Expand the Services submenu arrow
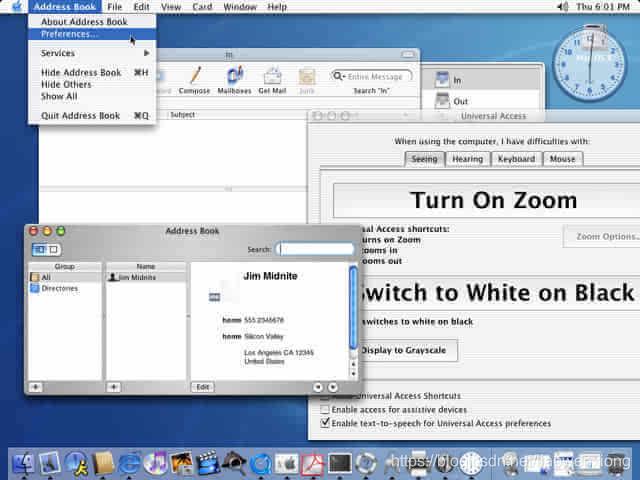Screen dimensions: 640x480 click(x=147, y=53)
